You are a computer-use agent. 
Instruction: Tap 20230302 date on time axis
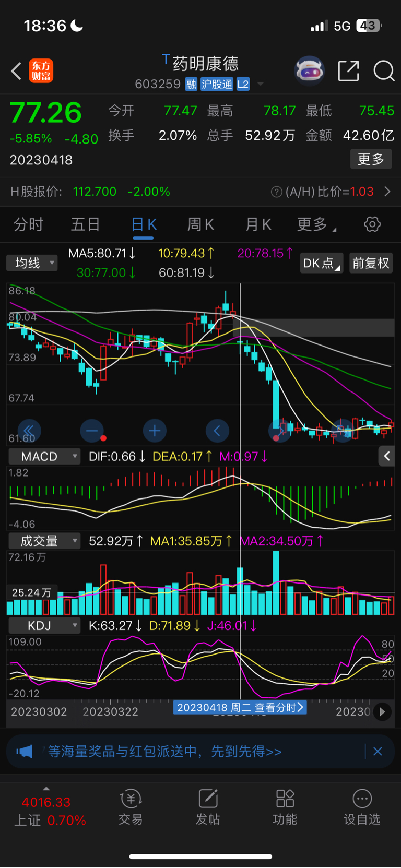(39, 712)
